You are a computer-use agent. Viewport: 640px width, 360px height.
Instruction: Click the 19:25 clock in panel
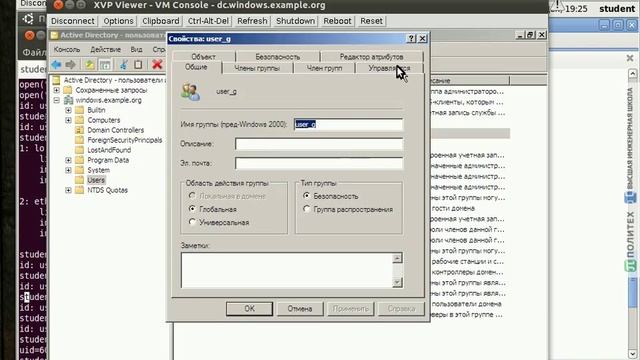tap(576, 9)
